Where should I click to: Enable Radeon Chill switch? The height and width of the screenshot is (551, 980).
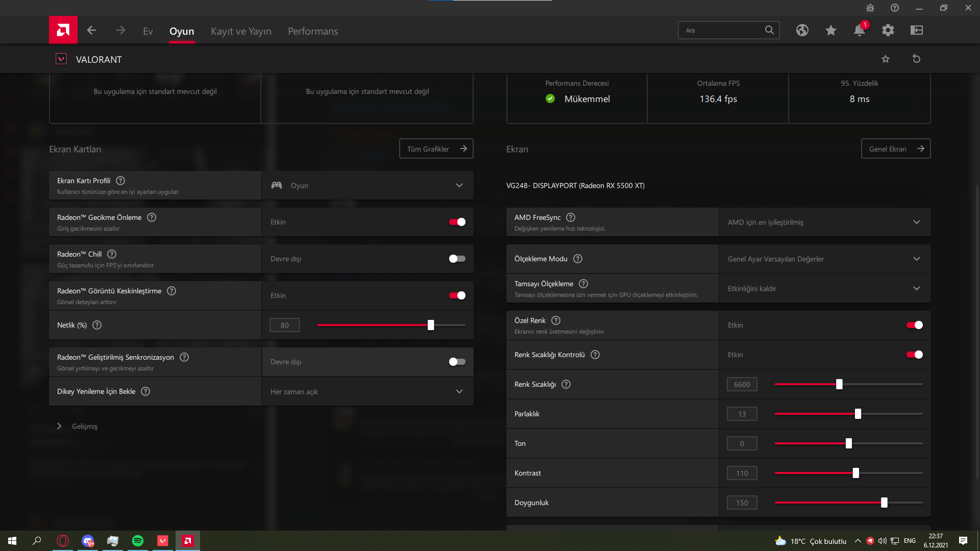click(x=457, y=259)
